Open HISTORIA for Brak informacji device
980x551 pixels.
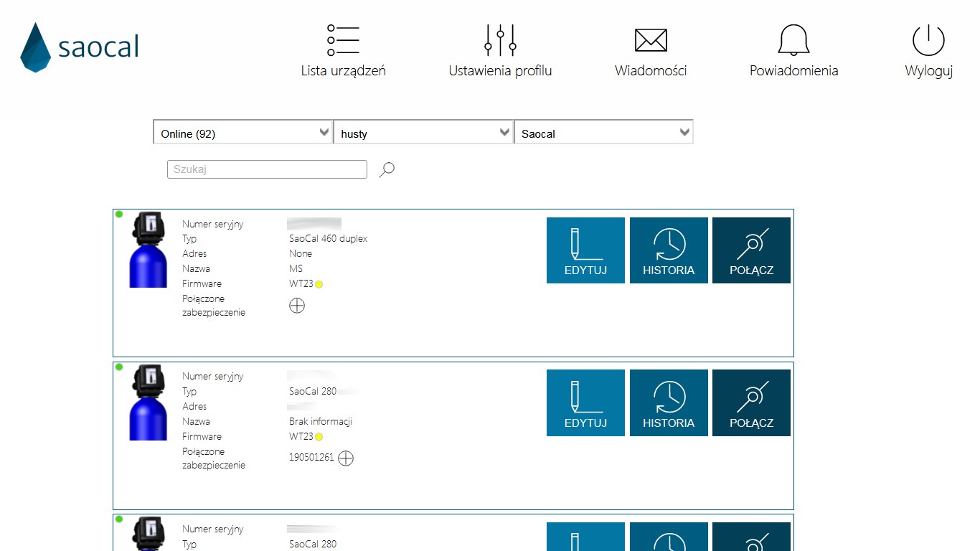pos(669,402)
